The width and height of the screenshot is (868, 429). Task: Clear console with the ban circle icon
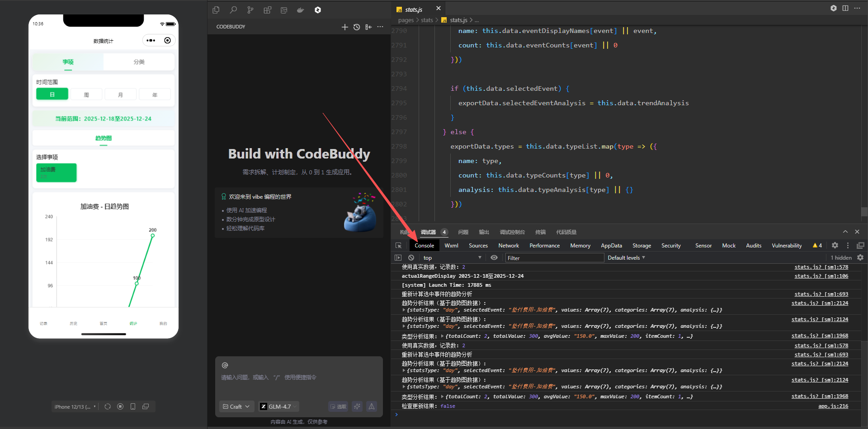(411, 258)
